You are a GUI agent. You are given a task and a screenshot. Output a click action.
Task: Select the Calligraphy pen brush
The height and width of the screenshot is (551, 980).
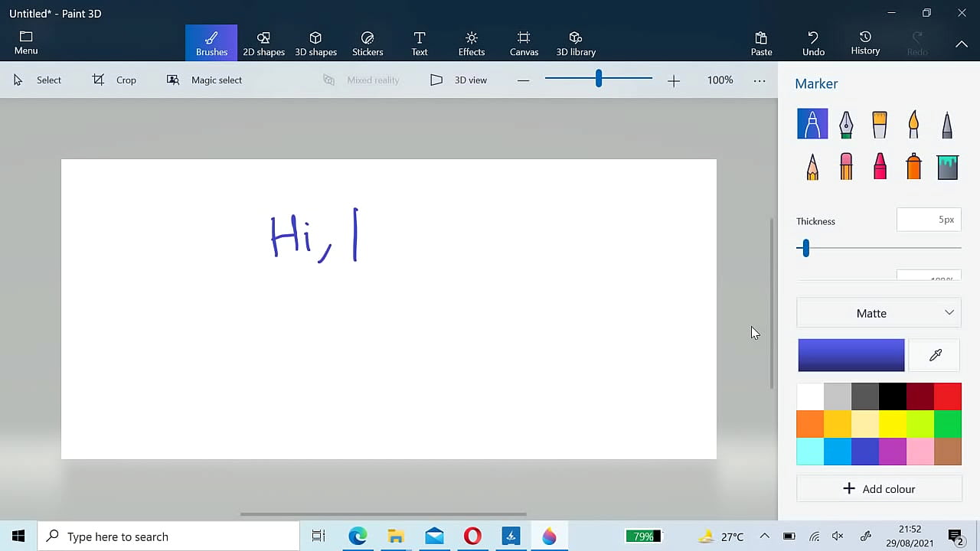[x=846, y=124]
